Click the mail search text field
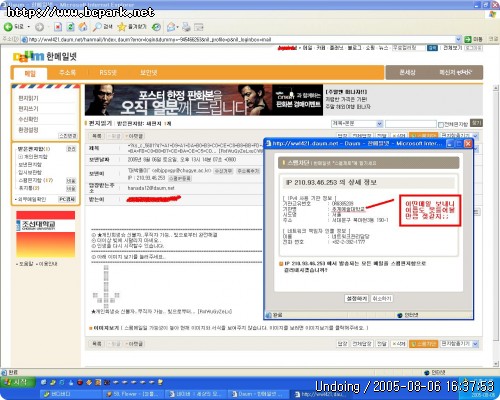This screenshot has height=400, width=500. click(x=411, y=124)
